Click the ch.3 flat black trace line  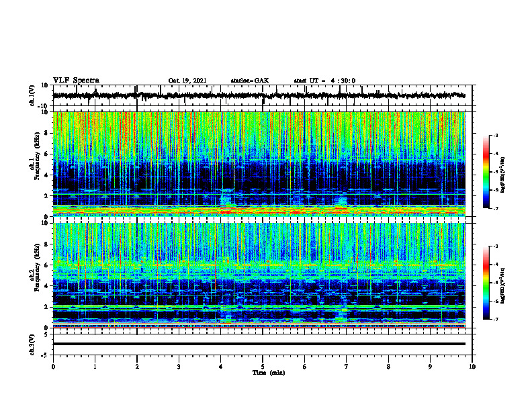point(259,344)
